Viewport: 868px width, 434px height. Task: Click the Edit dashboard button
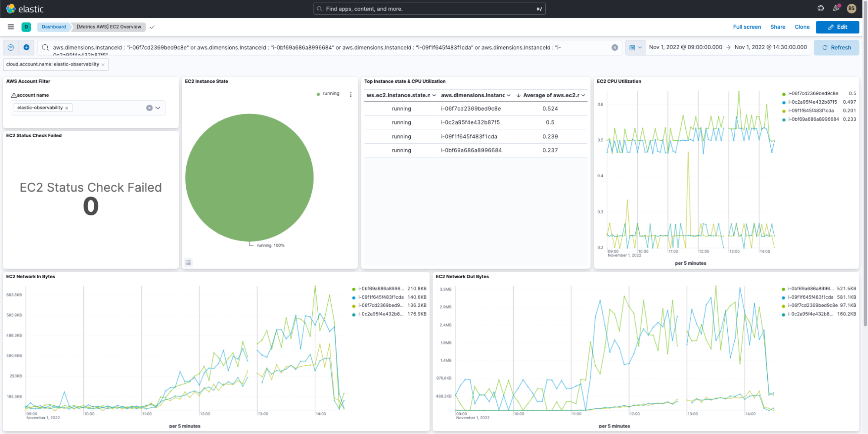(x=837, y=27)
